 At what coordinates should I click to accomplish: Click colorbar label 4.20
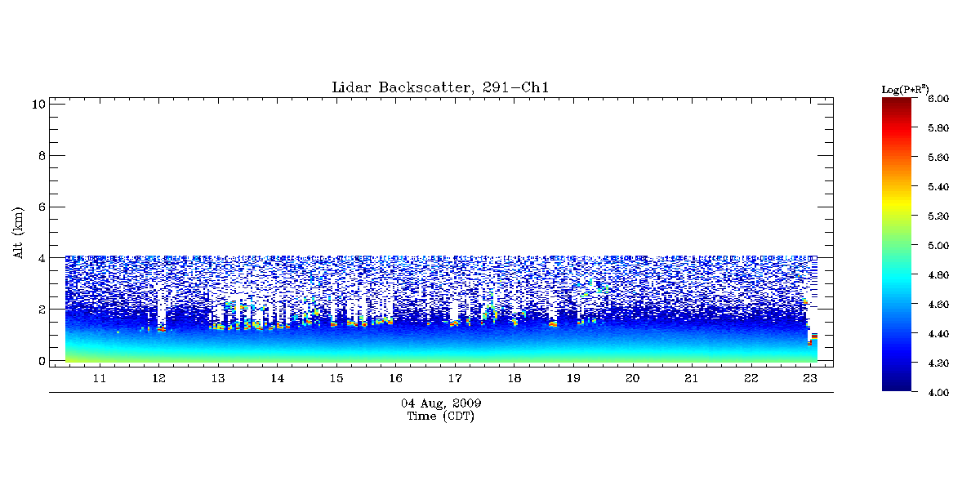pos(938,363)
